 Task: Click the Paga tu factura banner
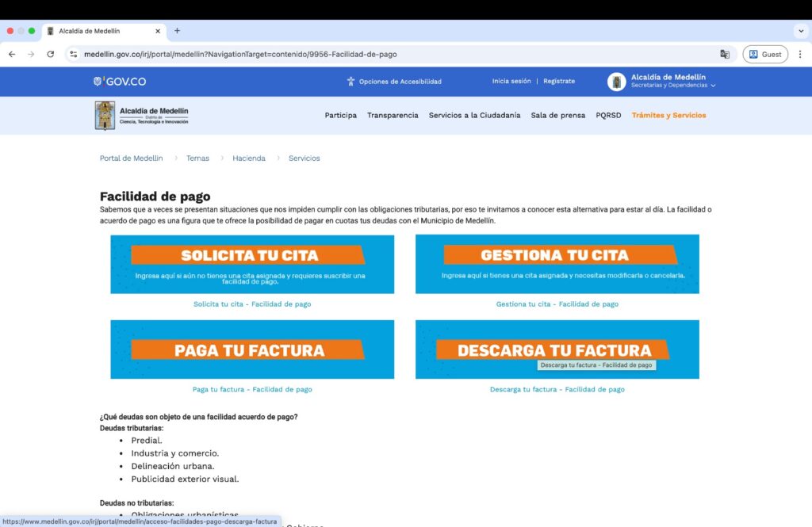252,349
